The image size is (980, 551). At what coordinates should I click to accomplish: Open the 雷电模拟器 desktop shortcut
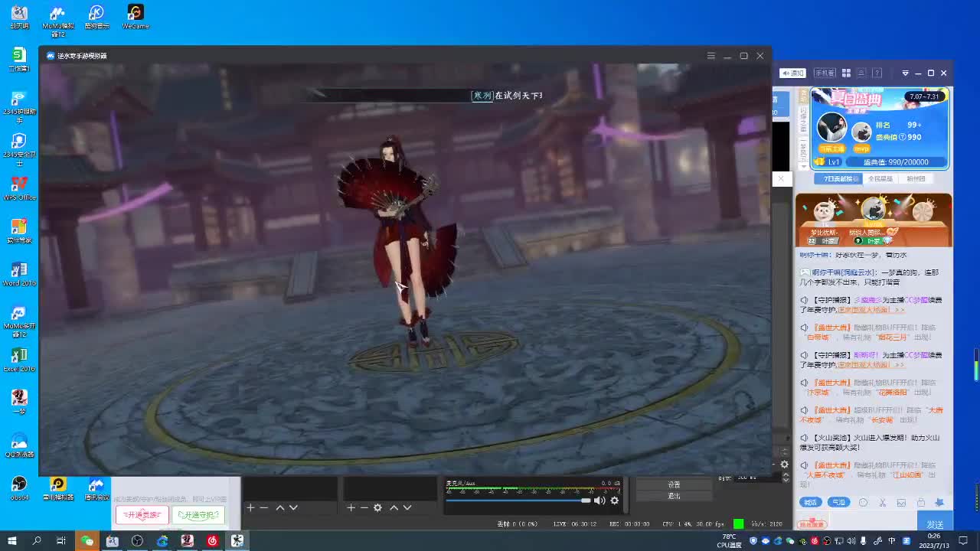pyautogui.click(x=57, y=488)
